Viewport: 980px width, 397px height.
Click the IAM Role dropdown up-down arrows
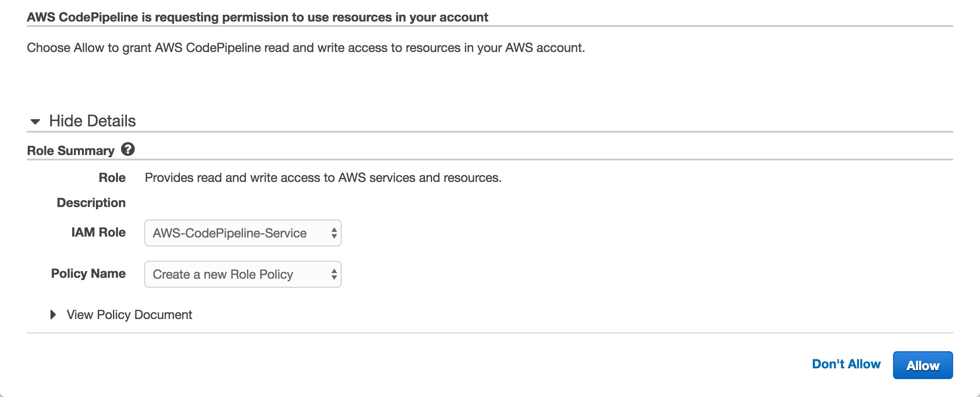pos(334,233)
